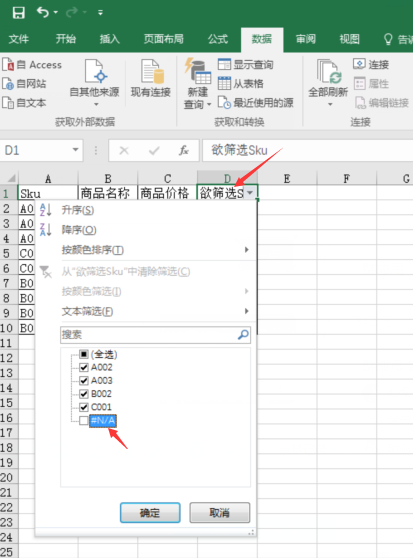Click the 搜索 box in filter menu
Viewport: 413px width, 558px height.
[x=155, y=335]
